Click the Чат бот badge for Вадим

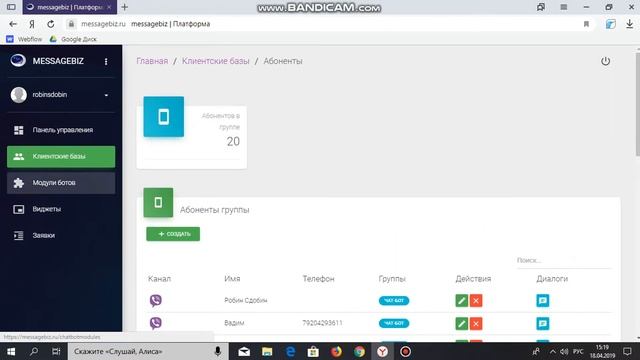394,323
